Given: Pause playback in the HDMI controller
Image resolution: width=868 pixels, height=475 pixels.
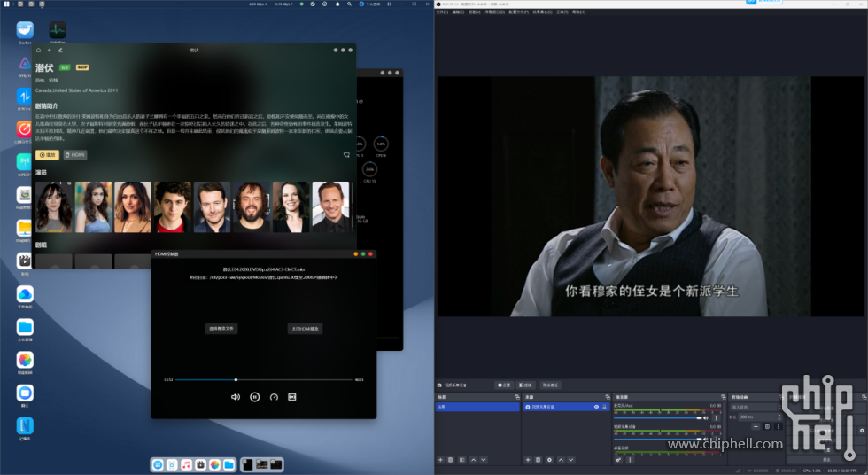Looking at the screenshot, I should tap(255, 397).
